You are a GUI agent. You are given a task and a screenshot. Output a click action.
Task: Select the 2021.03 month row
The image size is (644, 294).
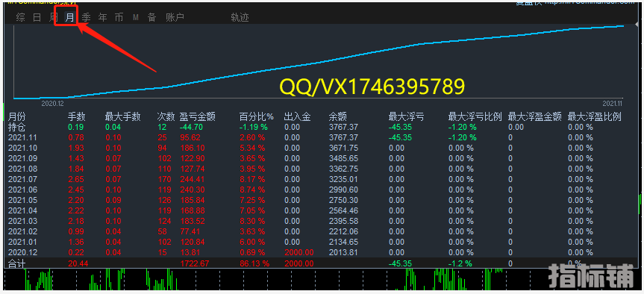(x=22, y=221)
